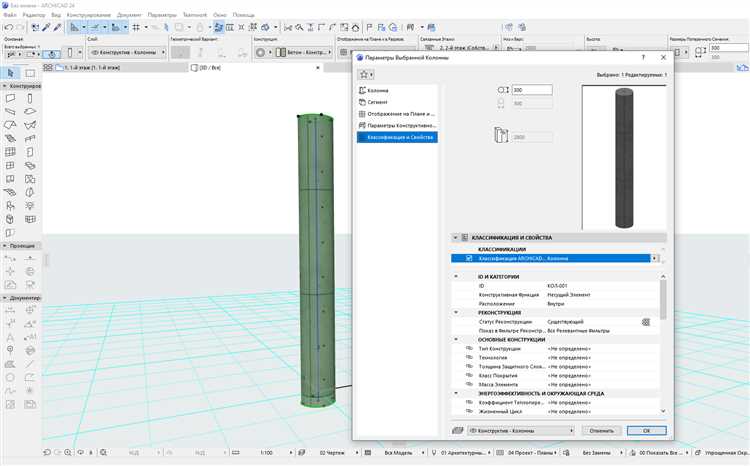The width and height of the screenshot is (750, 466).
Task: Collapse the РЕКОНСТРУКЦИЯ group
Action: click(x=456, y=312)
